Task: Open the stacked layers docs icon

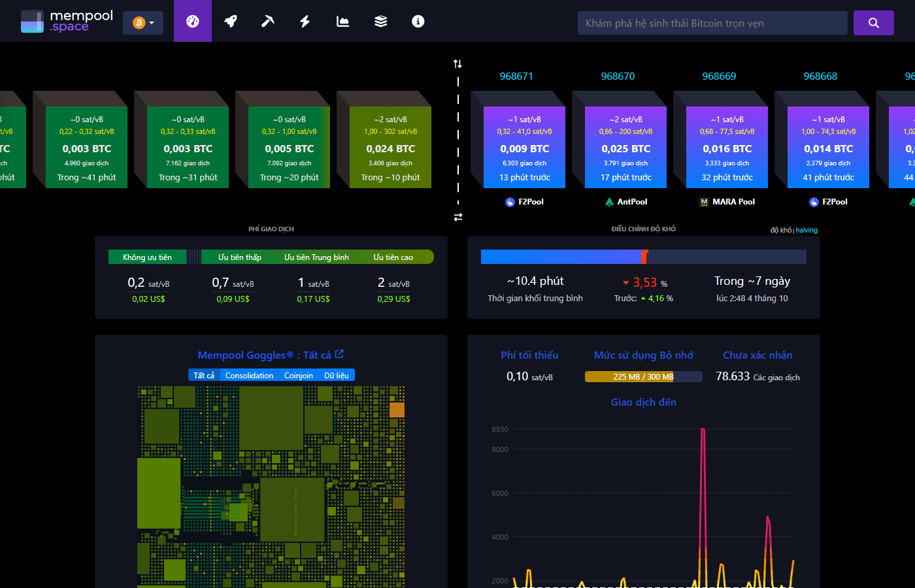Action: 380,21
